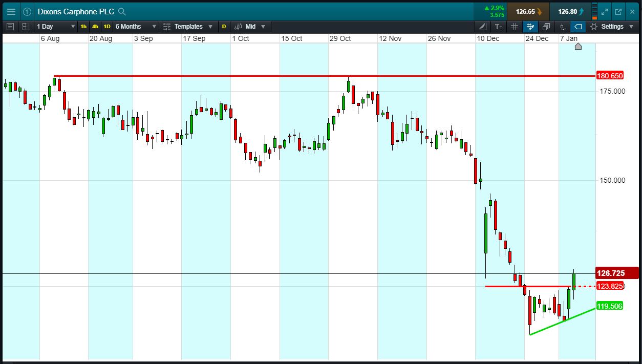Switch to the 4h quick interval
The width and height of the screenshot is (642, 364).
[x=95, y=27]
